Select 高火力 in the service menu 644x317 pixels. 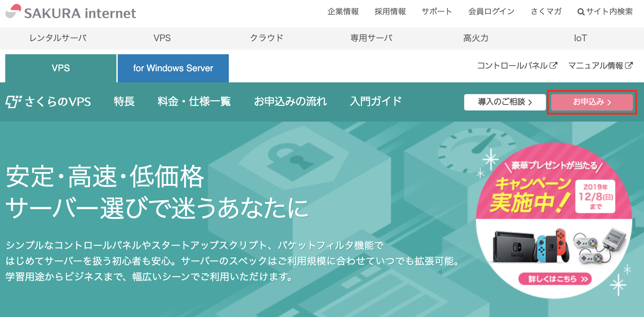(476, 38)
